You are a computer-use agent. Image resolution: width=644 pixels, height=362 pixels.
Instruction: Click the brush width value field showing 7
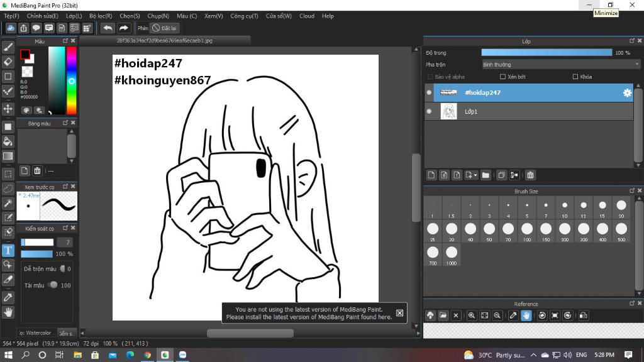[x=65, y=242]
